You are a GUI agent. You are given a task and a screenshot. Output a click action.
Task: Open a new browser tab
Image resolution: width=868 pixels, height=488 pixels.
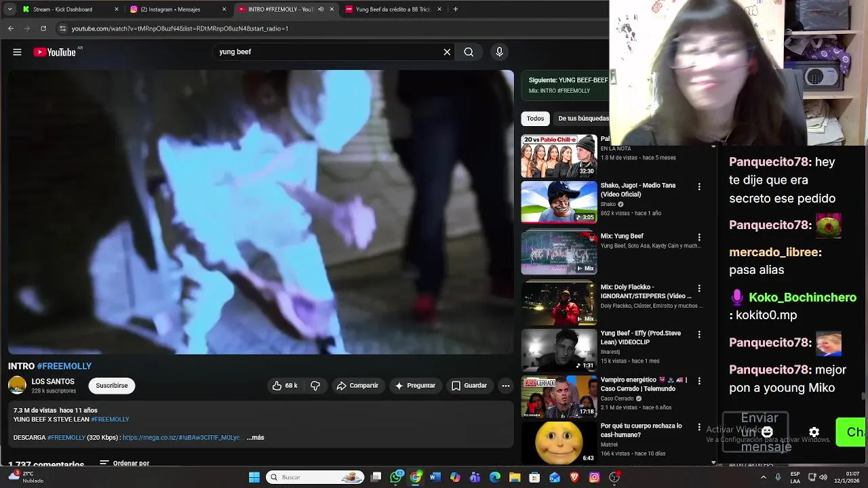click(456, 9)
